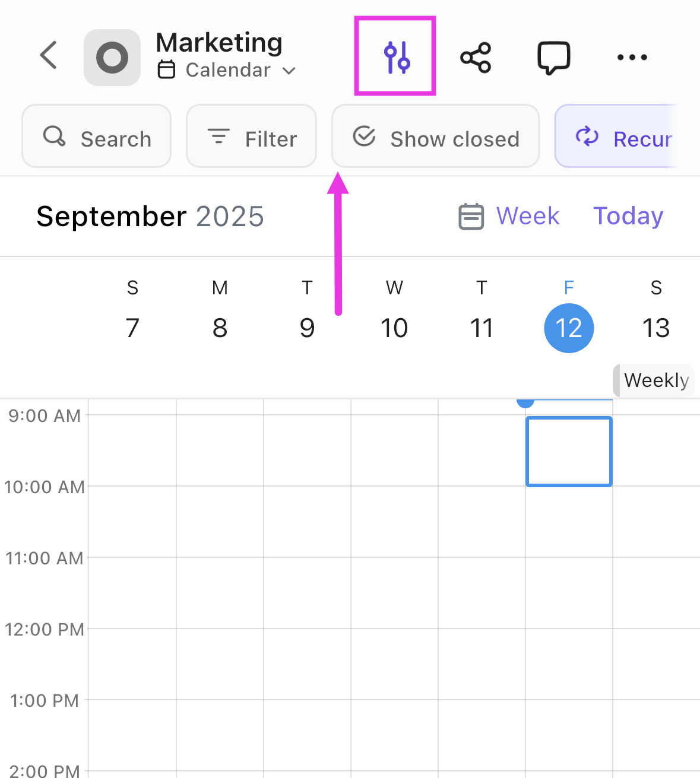700x778 pixels.
Task: Click the ellipsis more options icon
Action: pyautogui.click(x=631, y=57)
